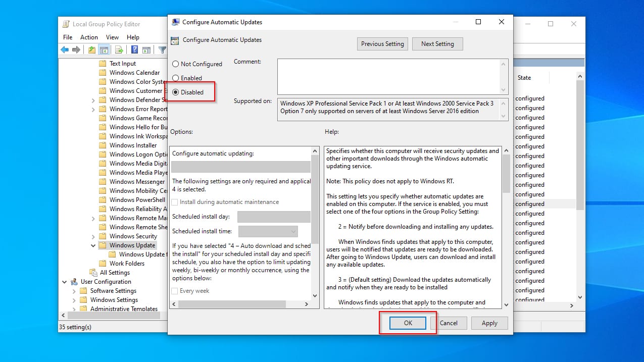Click the Windows Messenger folder icon
644x362 pixels.
103,182
